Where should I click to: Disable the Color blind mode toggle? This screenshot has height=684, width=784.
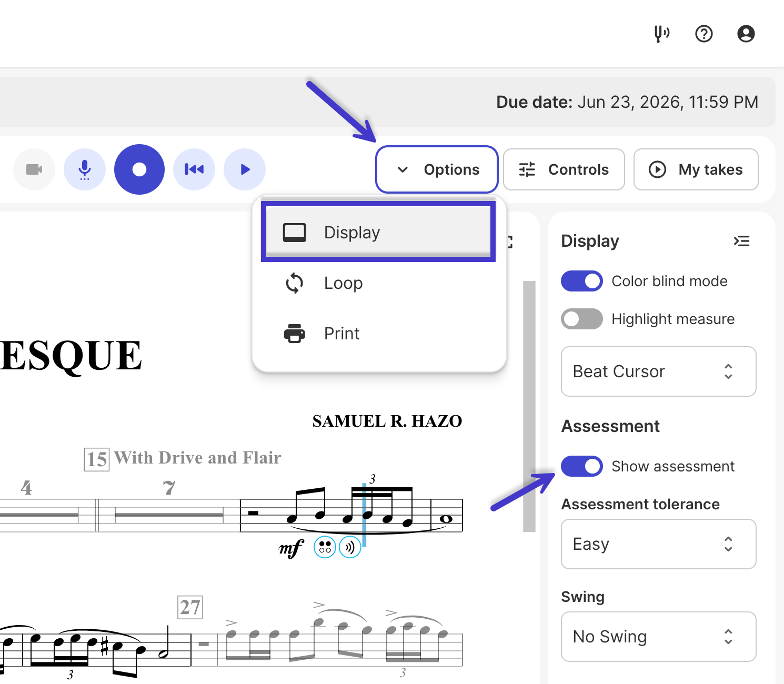582,281
